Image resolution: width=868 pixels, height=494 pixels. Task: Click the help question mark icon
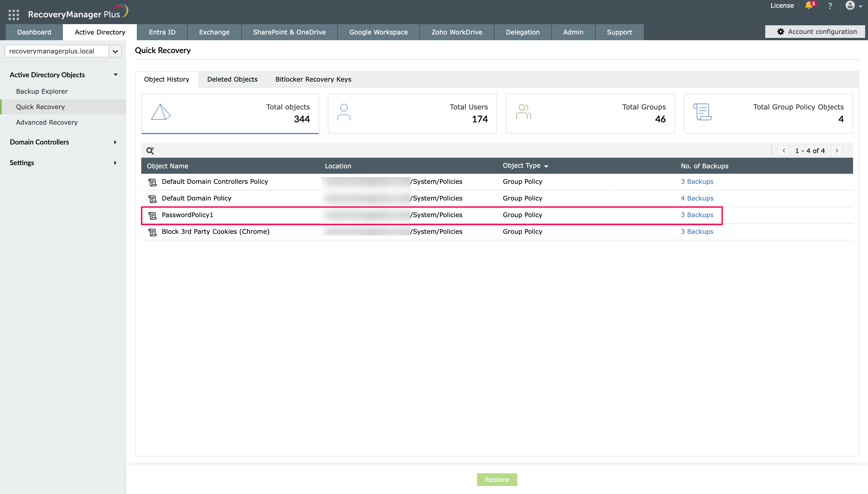[830, 6]
